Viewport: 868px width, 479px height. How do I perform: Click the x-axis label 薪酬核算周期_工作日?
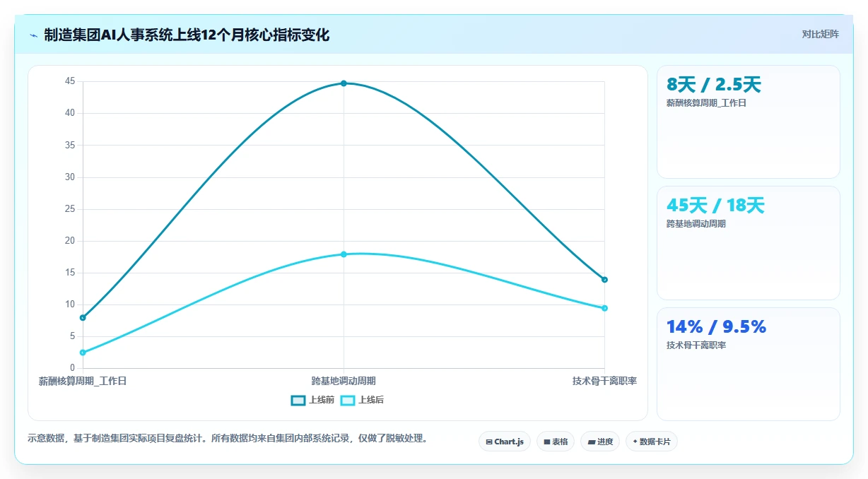pyautogui.click(x=83, y=381)
